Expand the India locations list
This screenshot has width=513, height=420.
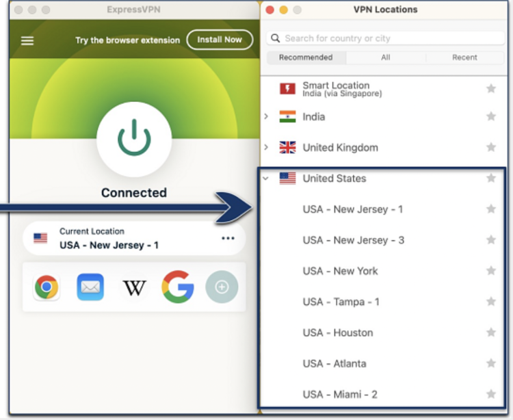pos(266,116)
